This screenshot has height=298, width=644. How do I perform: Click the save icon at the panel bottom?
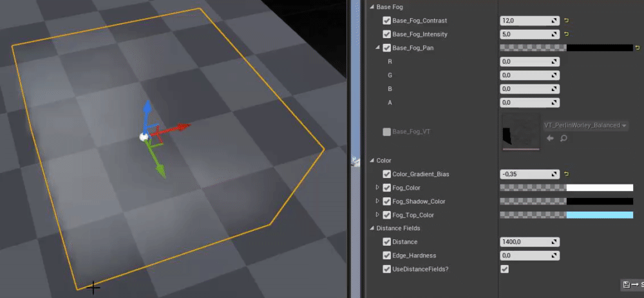click(x=627, y=284)
